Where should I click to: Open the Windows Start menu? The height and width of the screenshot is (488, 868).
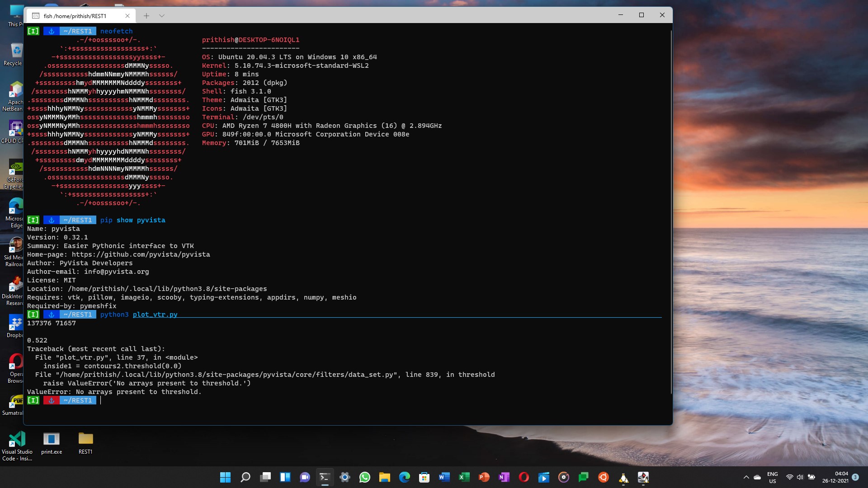coord(225,477)
